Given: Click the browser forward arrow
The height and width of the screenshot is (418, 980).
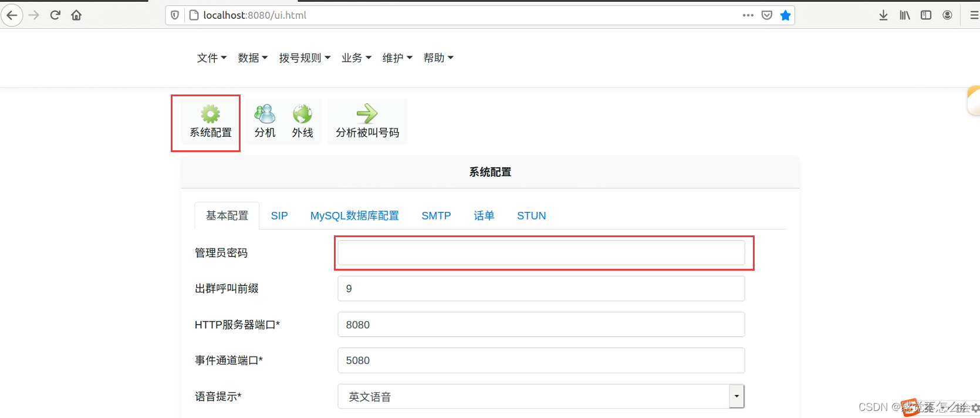Looking at the screenshot, I should (x=34, y=15).
